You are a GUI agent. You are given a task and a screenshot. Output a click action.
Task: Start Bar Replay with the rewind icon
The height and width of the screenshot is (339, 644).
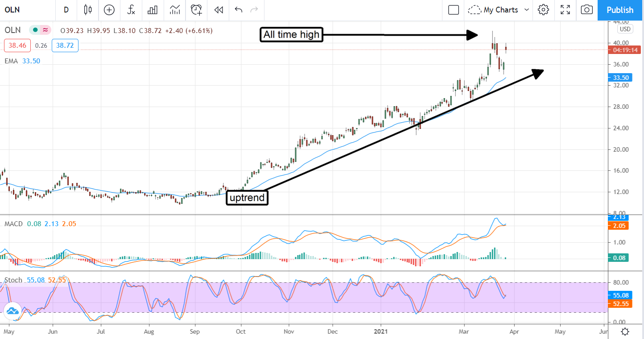(218, 9)
